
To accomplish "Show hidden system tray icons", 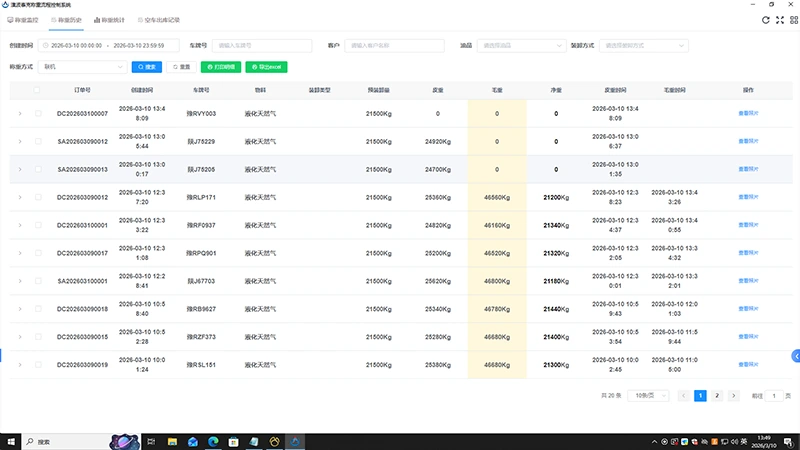I will coord(654,442).
